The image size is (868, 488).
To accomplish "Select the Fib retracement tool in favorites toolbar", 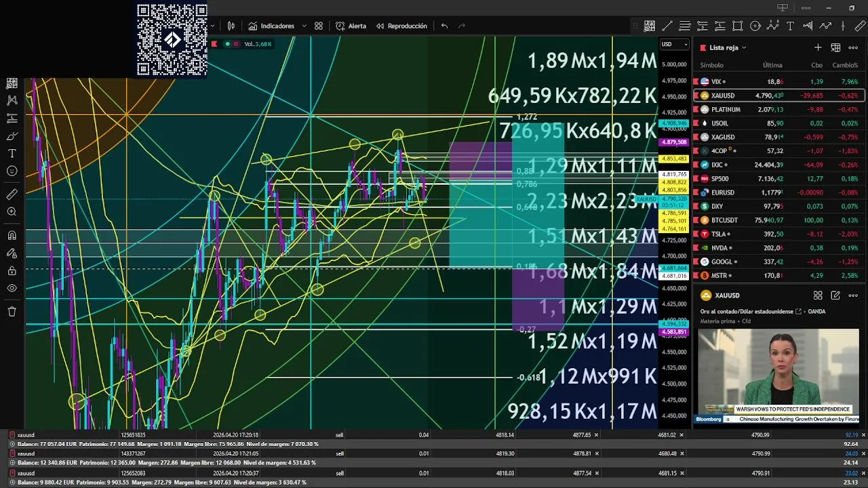I will 685,26.
